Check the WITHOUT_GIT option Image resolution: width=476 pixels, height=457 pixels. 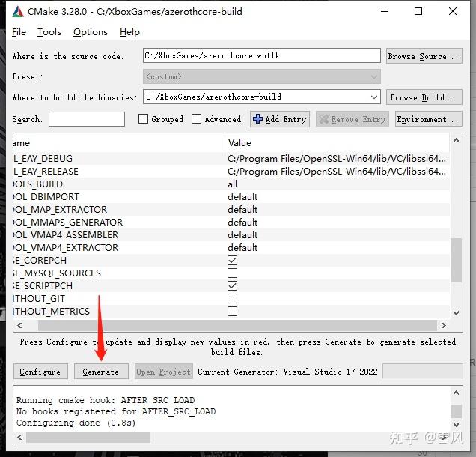click(x=232, y=298)
